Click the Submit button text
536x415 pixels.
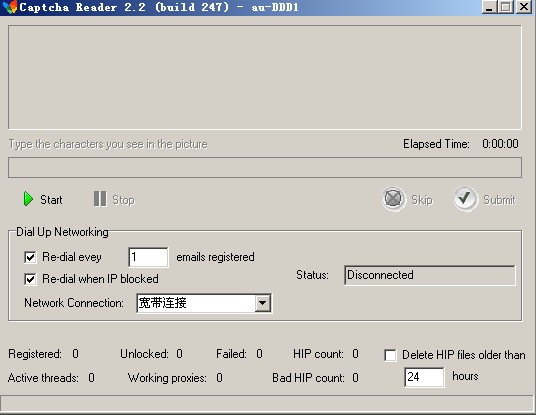[x=499, y=200]
